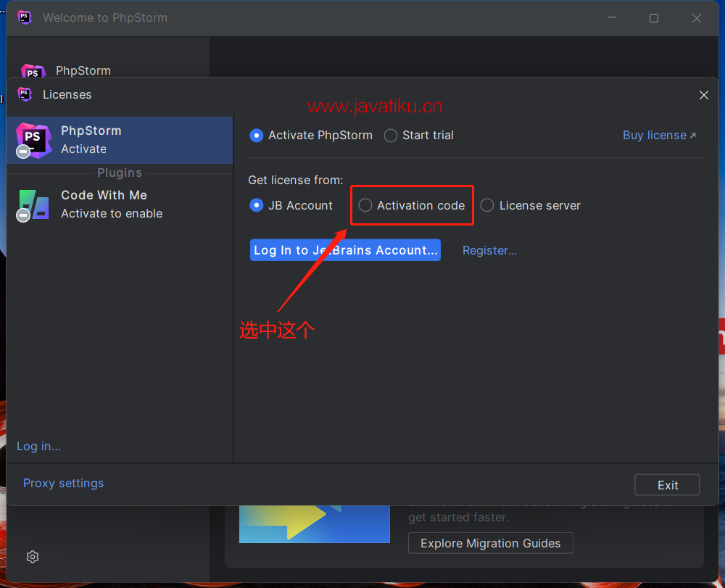Select the JB Account license source
The height and width of the screenshot is (588, 725).
pyautogui.click(x=257, y=206)
